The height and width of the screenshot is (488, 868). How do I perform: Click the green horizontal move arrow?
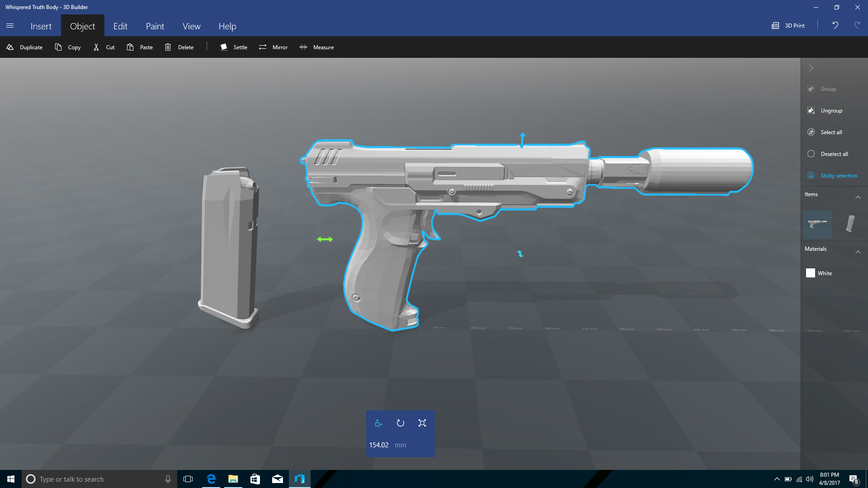point(325,239)
